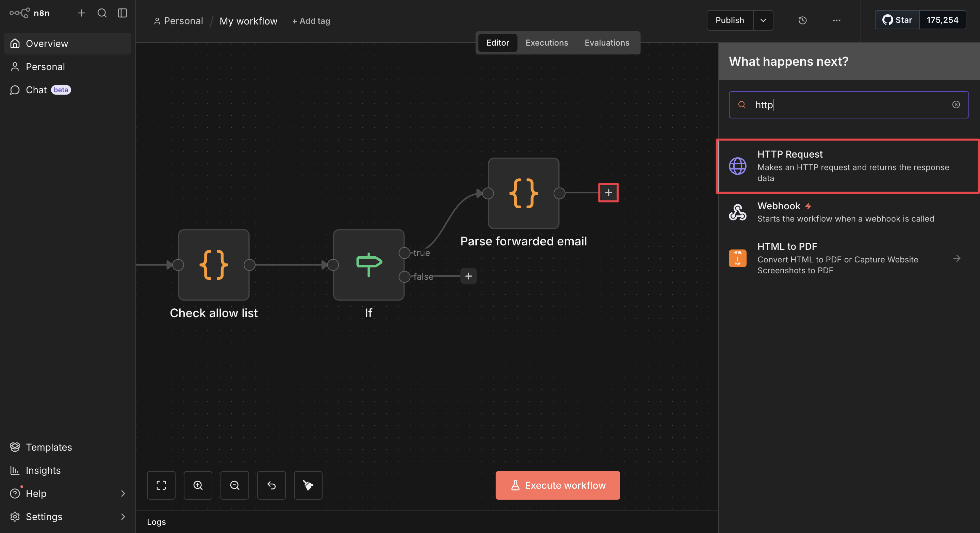Add a node on the false branch
Viewport: 980px width, 533px height.
click(x=468, y=276)
